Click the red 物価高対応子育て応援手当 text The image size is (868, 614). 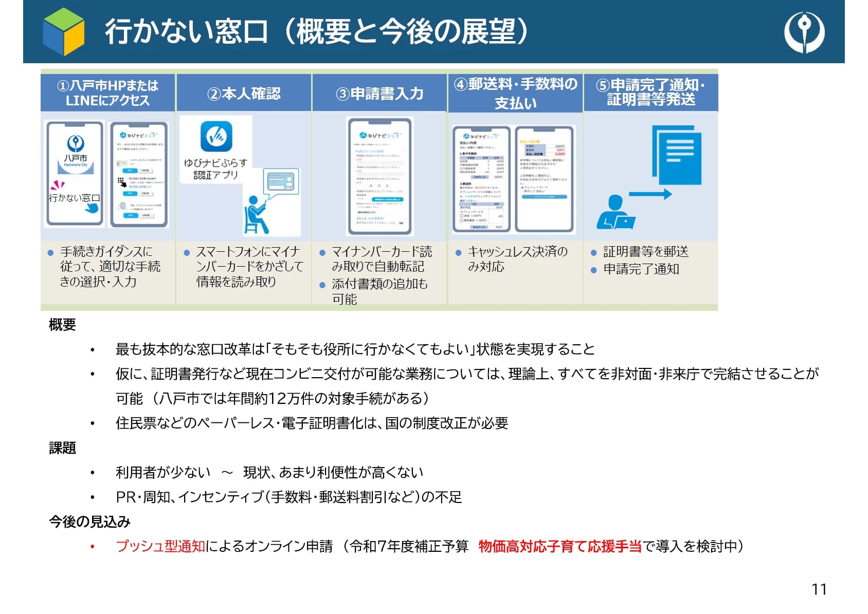(560, 546)
